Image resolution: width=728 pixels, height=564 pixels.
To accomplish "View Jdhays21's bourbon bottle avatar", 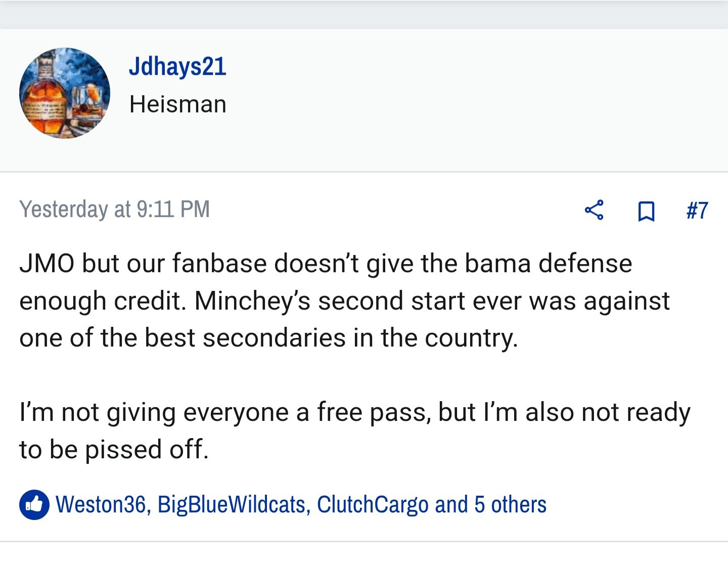I will pos(65,93).
